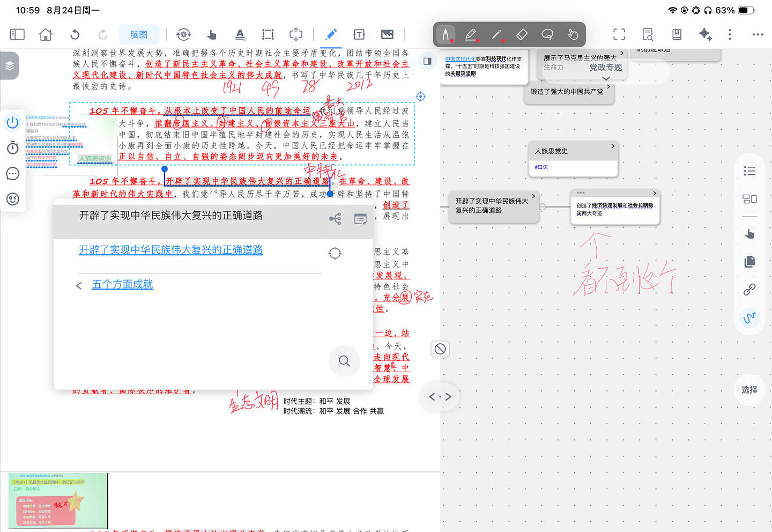This screenshot has width=772, height=532.
Task: Select the A ink pen in the floating toolbar
Action: tap(446, 35)
